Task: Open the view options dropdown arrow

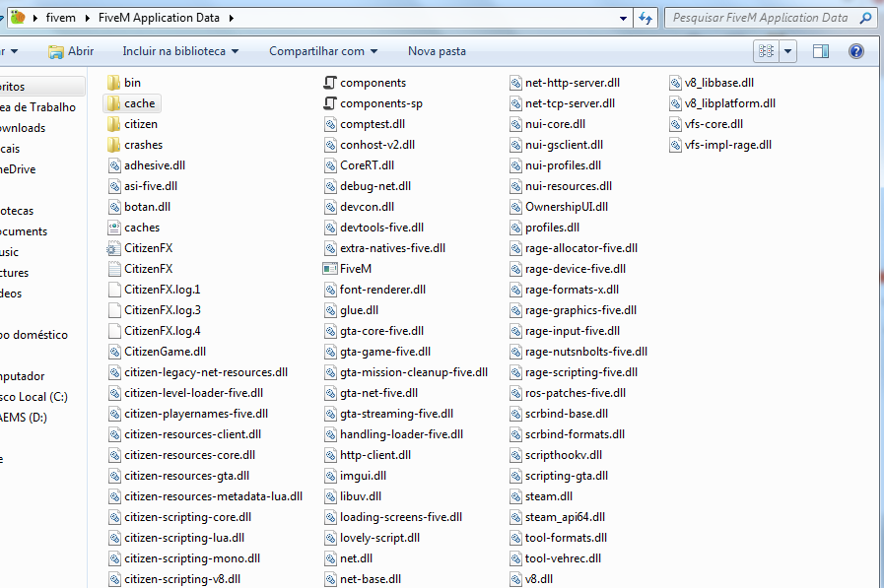Action: point(787,51)
